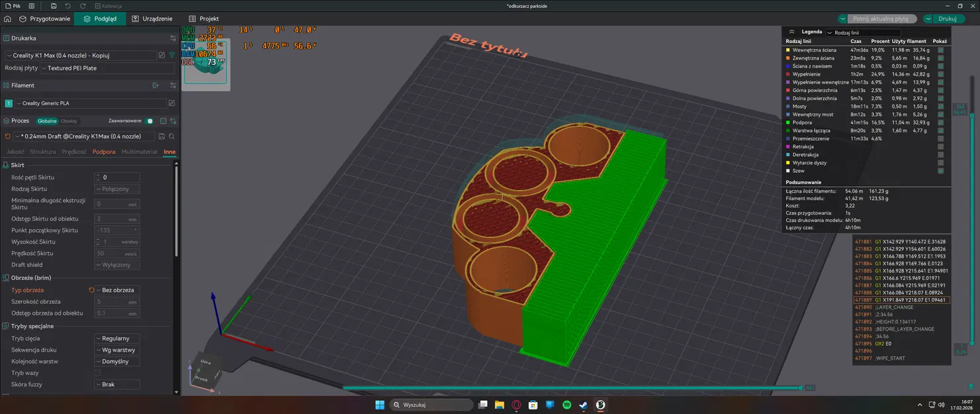Switch to the Podgląd tab

tap(99, 19)
